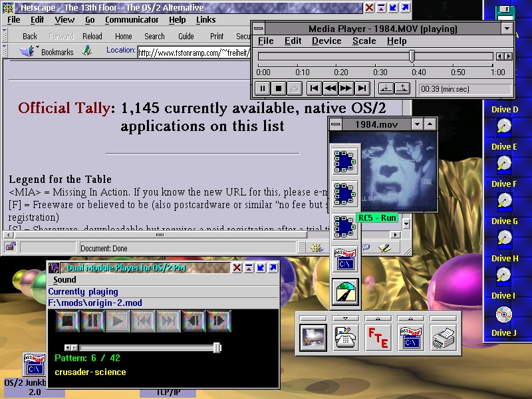Fast forward in Media Player

pos(346,88)
